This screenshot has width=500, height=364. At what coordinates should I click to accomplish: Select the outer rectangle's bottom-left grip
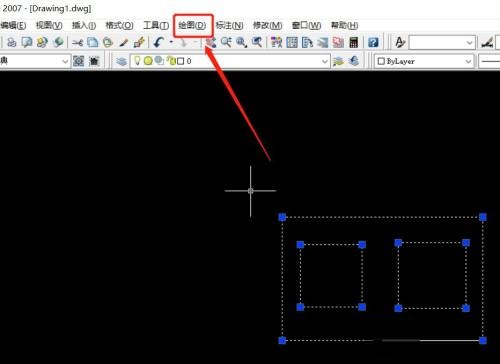[282, 340]
